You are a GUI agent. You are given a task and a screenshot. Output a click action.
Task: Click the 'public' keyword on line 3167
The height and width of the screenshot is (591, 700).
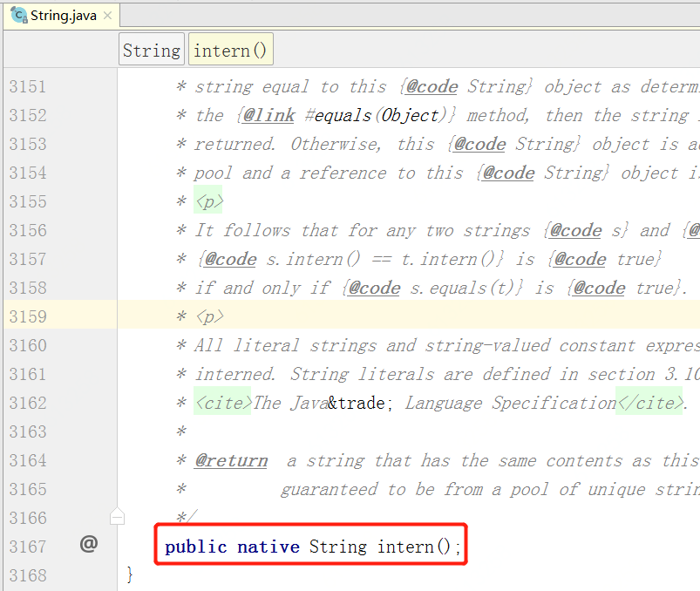(x=195, y=547)
